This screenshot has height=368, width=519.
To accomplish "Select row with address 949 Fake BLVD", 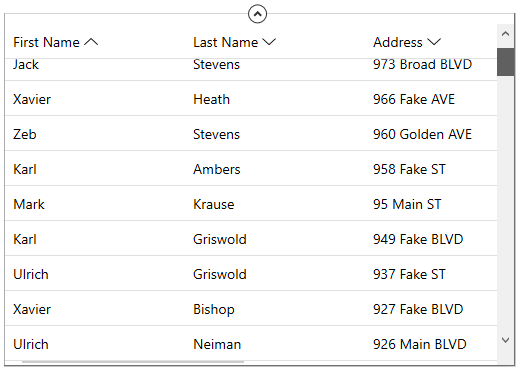I will pos(251,238).
